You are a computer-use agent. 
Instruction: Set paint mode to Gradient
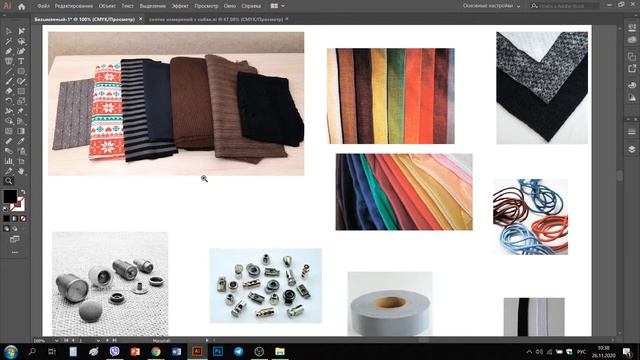pos(15,219)
